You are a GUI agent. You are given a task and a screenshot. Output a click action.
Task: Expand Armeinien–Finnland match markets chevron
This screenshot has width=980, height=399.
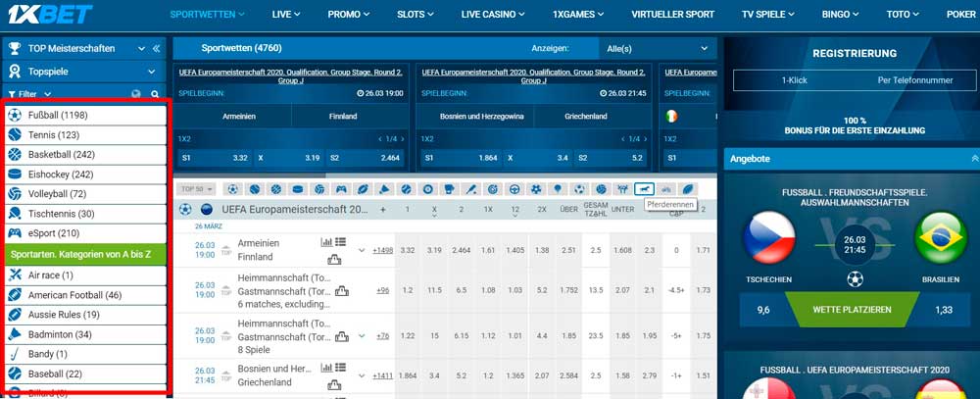pos(361,250)
